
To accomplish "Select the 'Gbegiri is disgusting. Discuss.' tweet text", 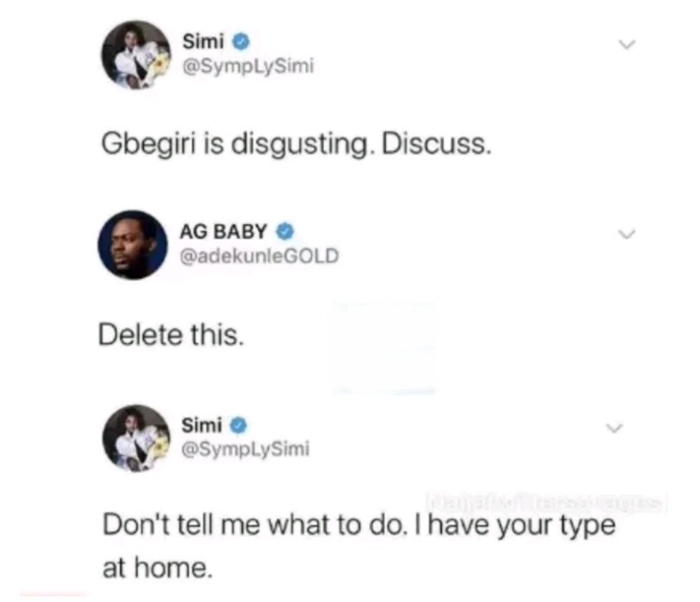I will pyautogui.click(x=297, y=144).
